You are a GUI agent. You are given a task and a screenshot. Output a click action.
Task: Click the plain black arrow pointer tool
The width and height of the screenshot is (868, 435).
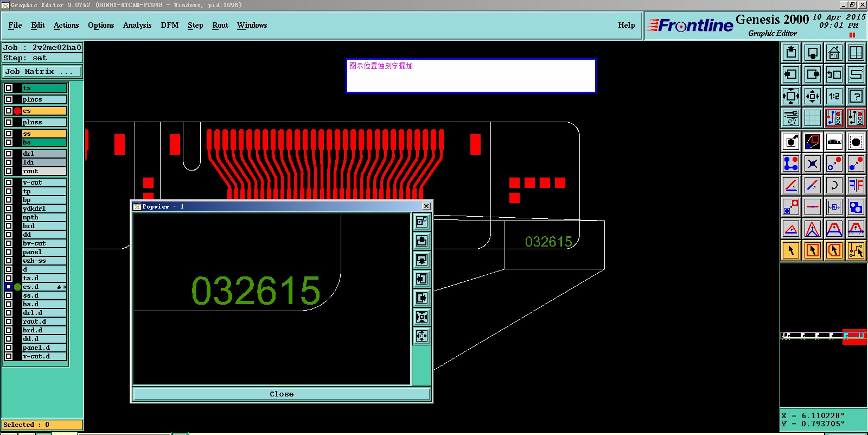(791, 250)
